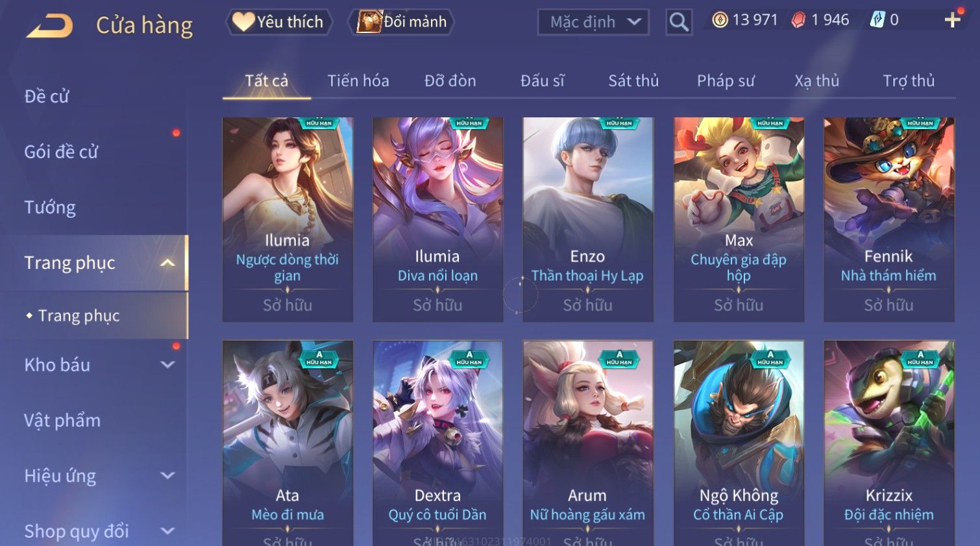The height and width of the screenshot is (546, 980).
Task: Tap the gold coin balance icon
Action: (x=720, y=20)
